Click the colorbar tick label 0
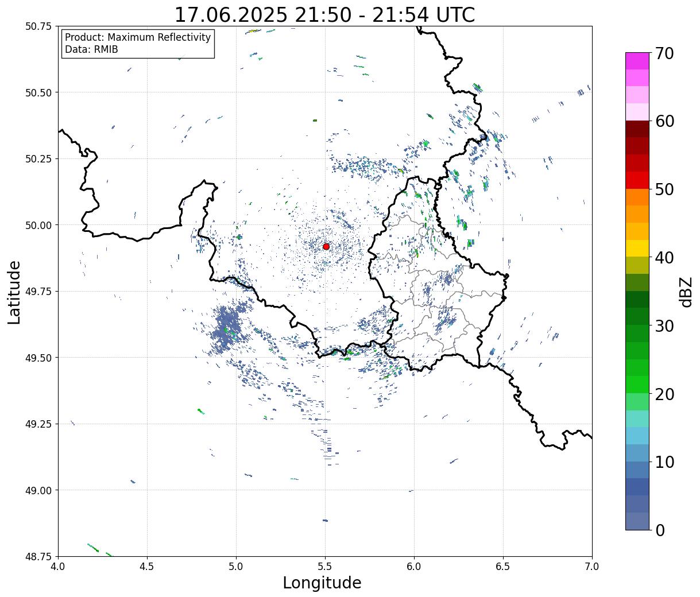 (x=660, y=530)
